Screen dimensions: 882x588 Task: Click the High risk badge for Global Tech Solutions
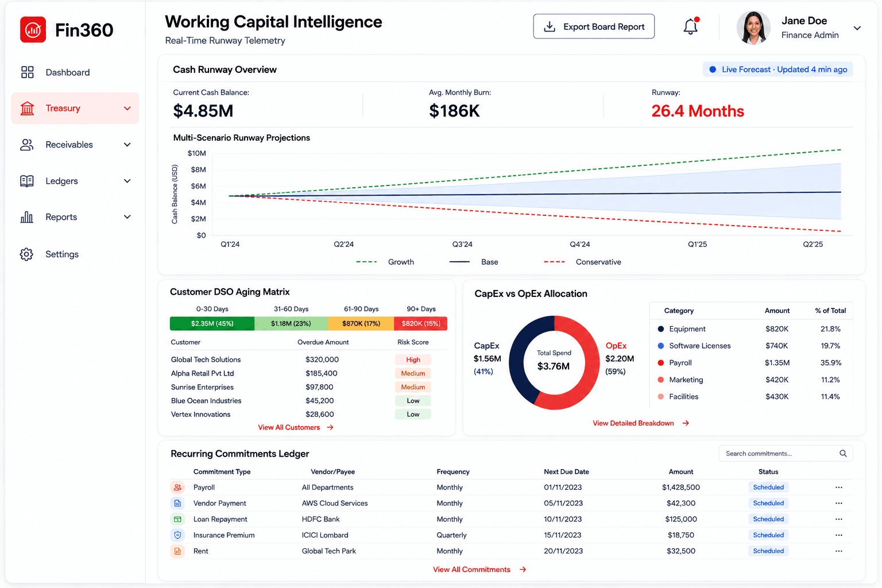coord(413,360)
